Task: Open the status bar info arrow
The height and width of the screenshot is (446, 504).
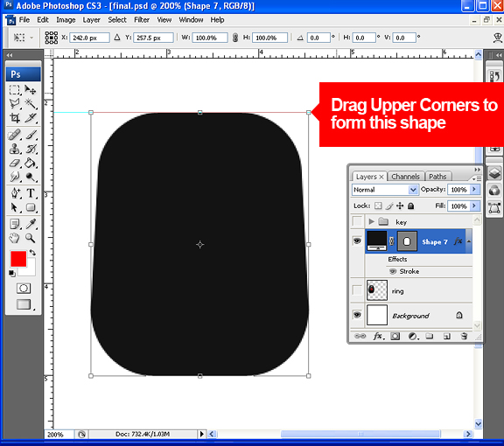Action: (201, 434)
